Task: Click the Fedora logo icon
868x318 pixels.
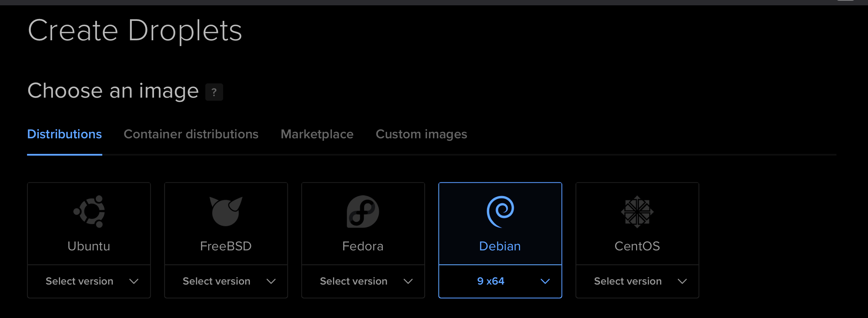Action: click(x=363, y=211)
